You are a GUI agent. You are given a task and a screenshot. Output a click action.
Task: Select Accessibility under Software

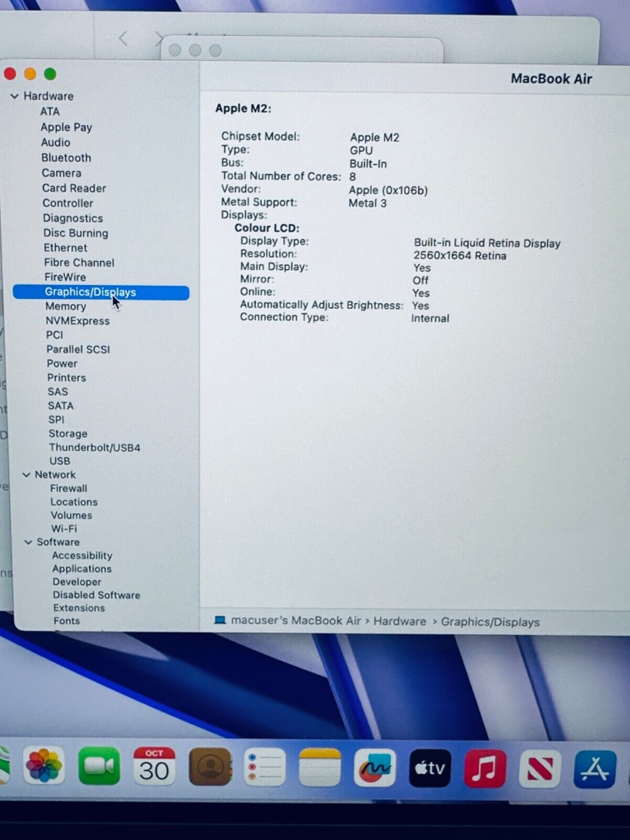(x=82, y=555)
